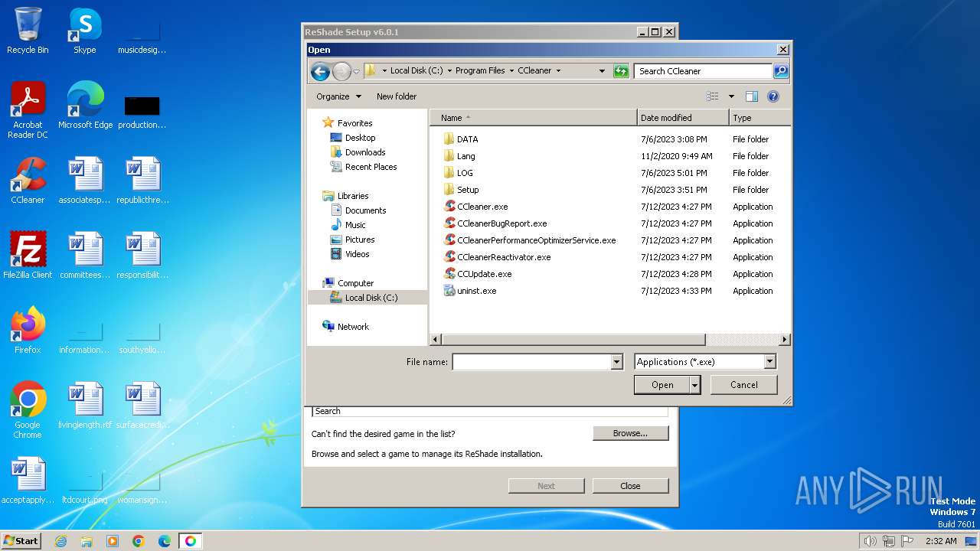Click Browse... in ReShade Setup window
This screenshot has height=551, width=980.
(x=630, y=433)
